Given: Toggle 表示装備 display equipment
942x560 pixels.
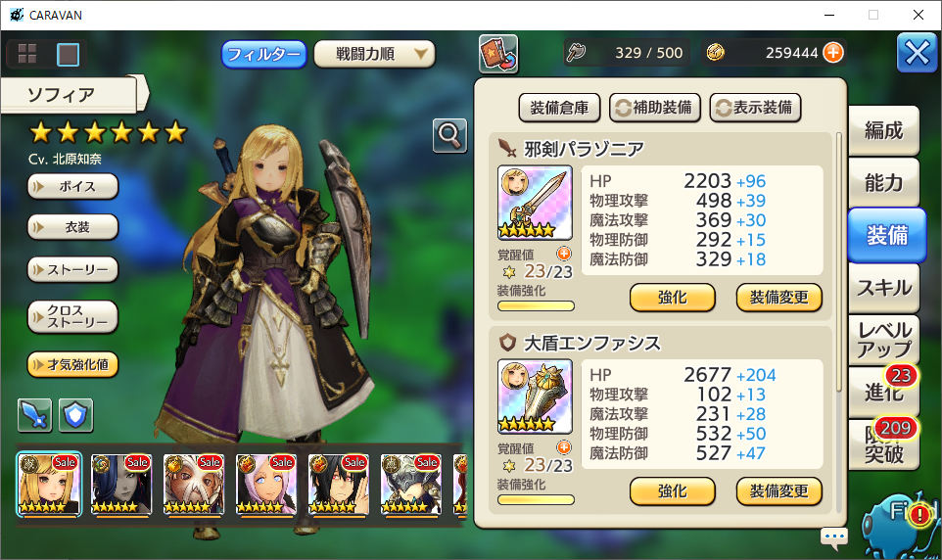Looking at the screenshot, I should tap(755, 108).
